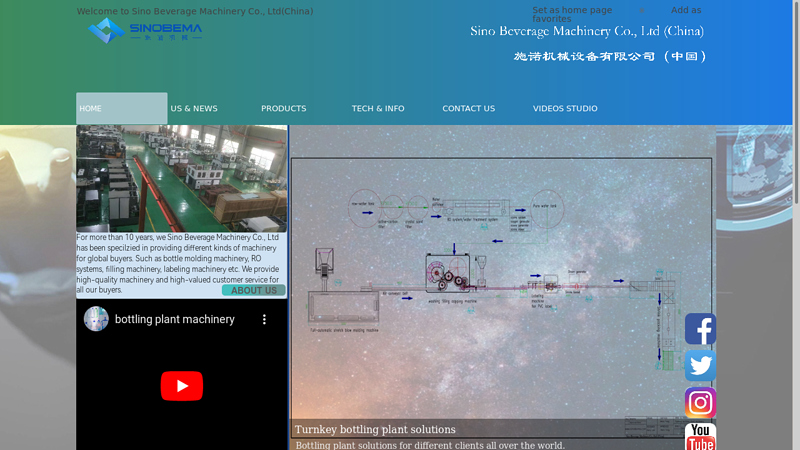Click the Turnkey bottling plant solutions caption

point(375,429)
